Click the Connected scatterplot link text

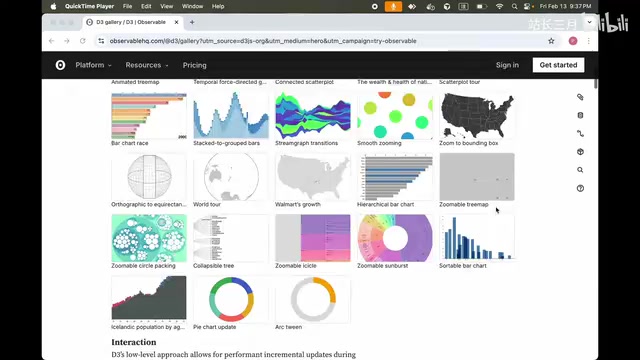pos(304,82)
